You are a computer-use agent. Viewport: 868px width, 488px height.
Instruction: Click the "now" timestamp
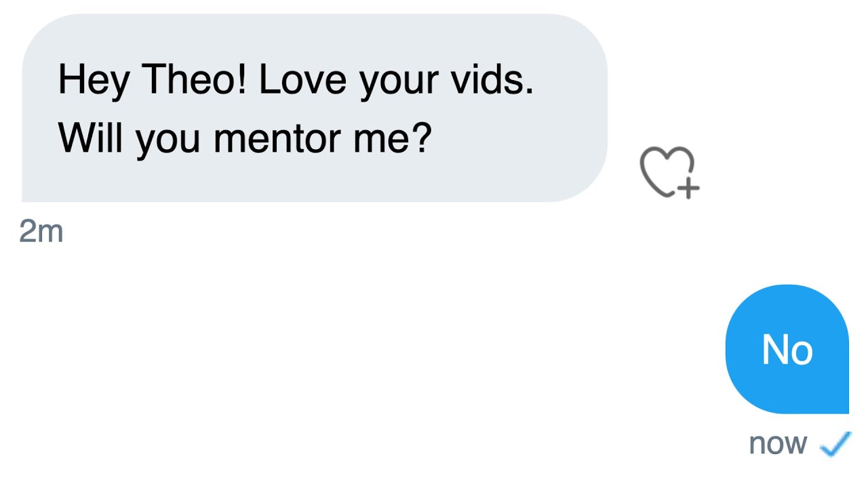778,444
